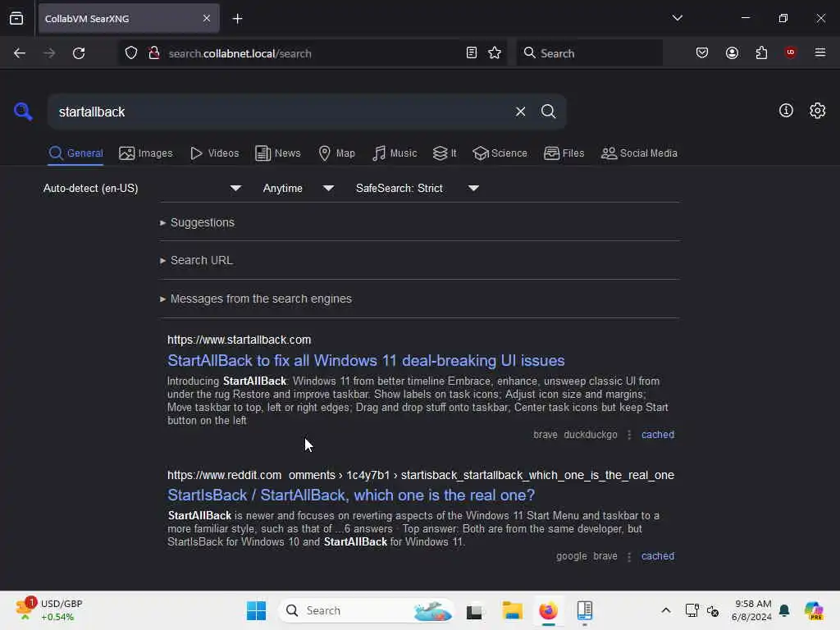This screenshot has width=840, height=630.
Task: Open the SearXNG about info icon
Action: pos(786,111)
